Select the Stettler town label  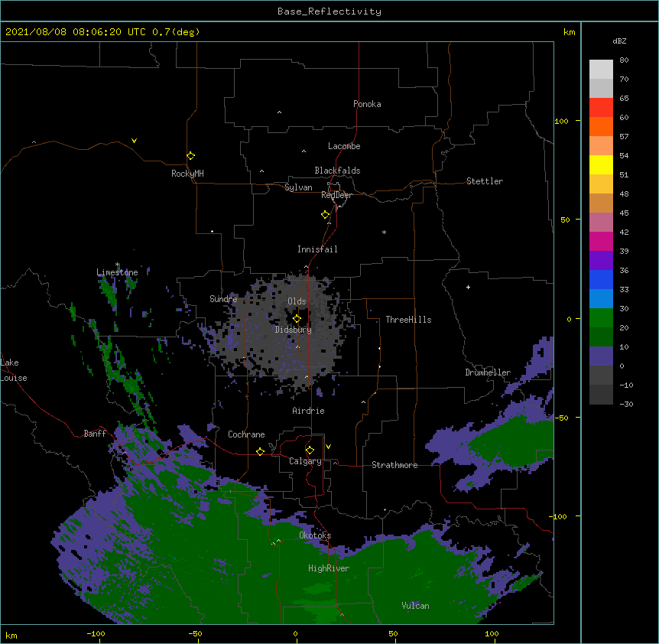[x=485, y=181]
